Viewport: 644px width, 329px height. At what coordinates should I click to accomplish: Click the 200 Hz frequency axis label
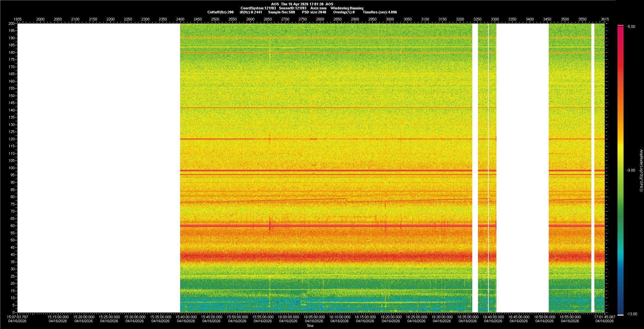[x=12, y=23]
